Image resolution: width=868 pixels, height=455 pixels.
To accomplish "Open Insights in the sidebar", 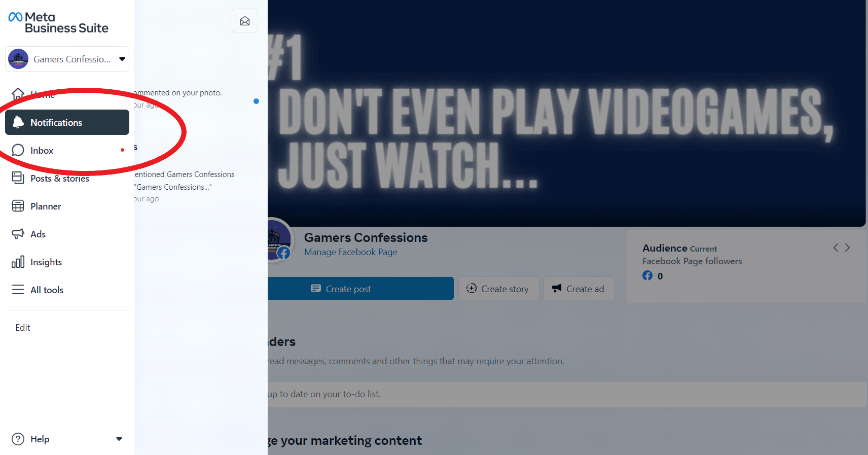I will tap(67, 262).
